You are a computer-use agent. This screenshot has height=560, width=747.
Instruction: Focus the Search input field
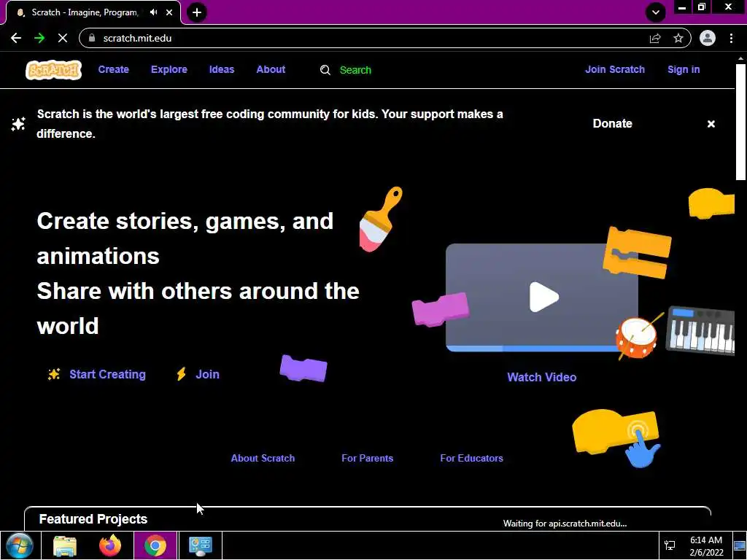[x=355, y=70]
